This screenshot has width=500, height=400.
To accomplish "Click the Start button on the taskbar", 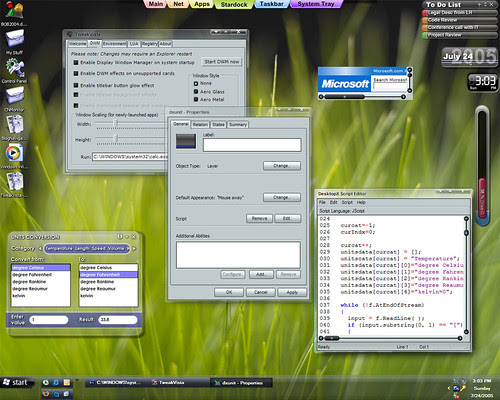I will click(17, 382).
